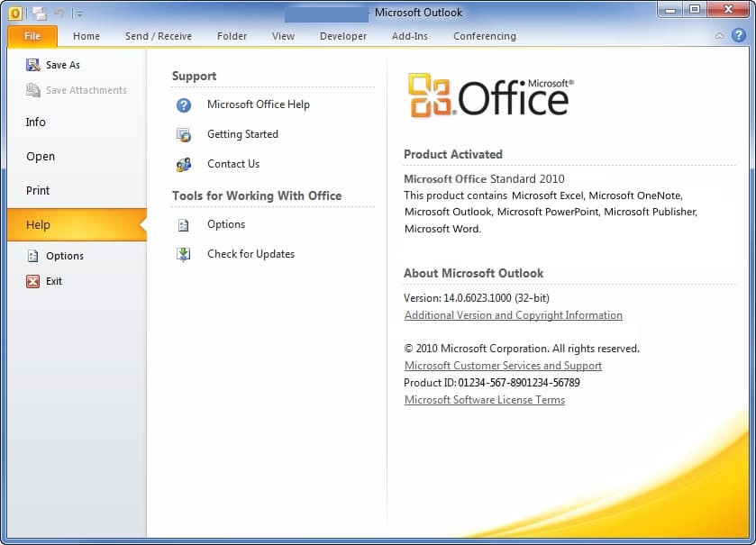Viewport: 756px width, 545px height.
Task: Select the Developer ribbon tab
Action: coord(343,36)
